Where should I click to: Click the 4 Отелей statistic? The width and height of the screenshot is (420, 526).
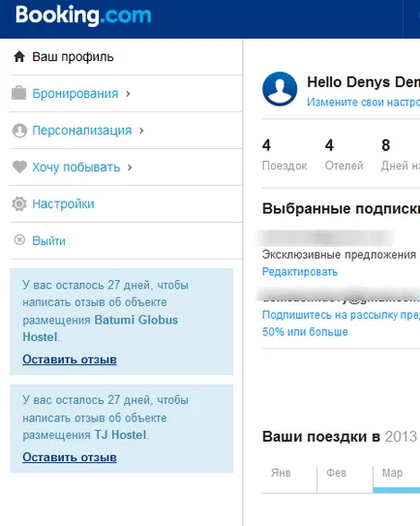tap(344, 155)
